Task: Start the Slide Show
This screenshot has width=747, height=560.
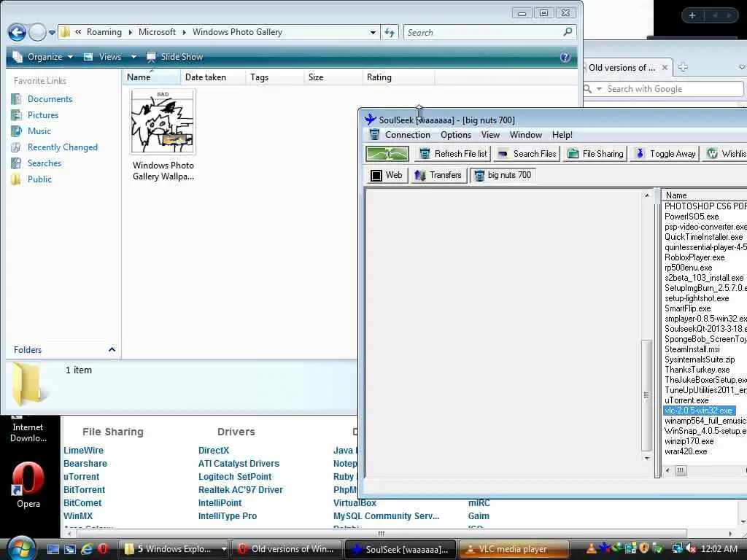Action: [175, 57]
